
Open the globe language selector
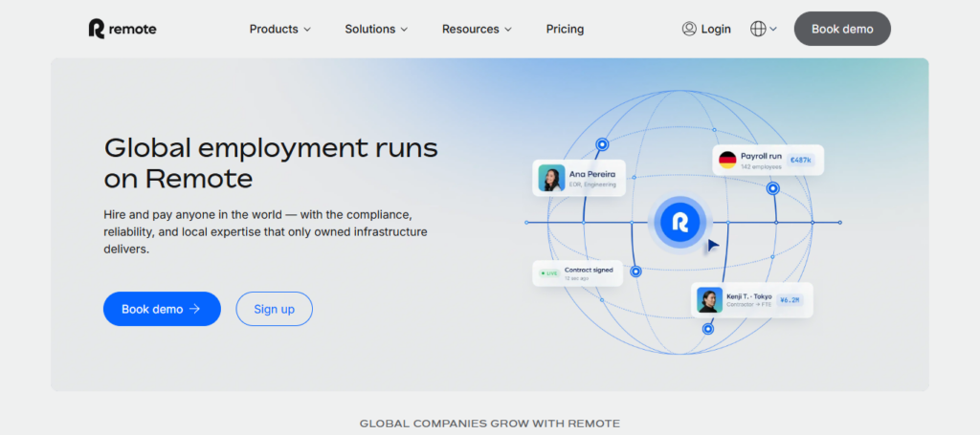(763, 29)
